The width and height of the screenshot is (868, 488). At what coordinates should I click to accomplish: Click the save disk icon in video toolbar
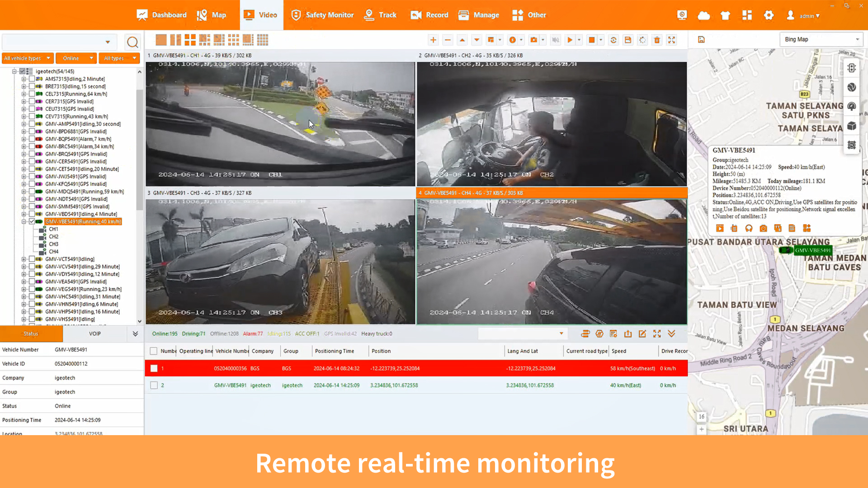point(628,40)
